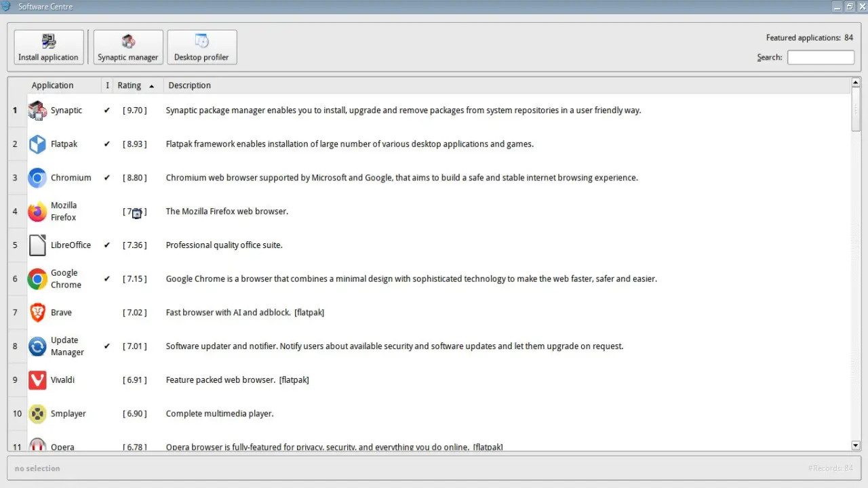This screenshot has height=488, width=868.
Task: Click the "Smplayer" application name
Action: click(68, 413)
